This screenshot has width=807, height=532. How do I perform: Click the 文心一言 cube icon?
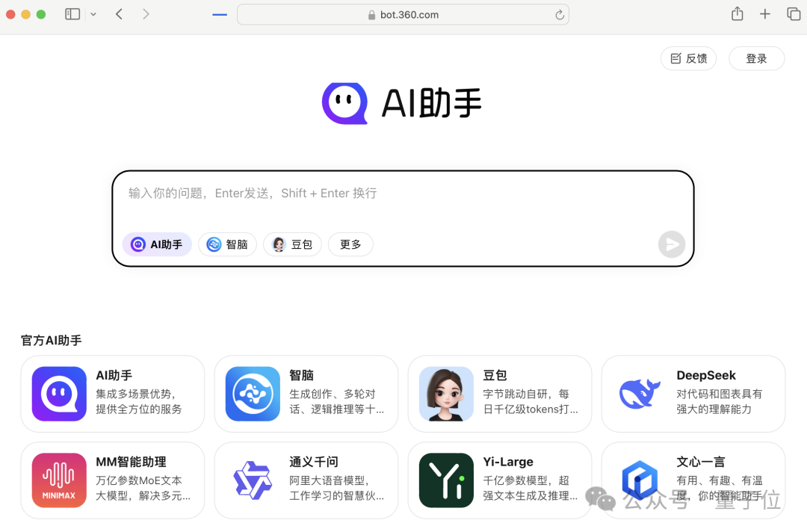click(639, 480)
